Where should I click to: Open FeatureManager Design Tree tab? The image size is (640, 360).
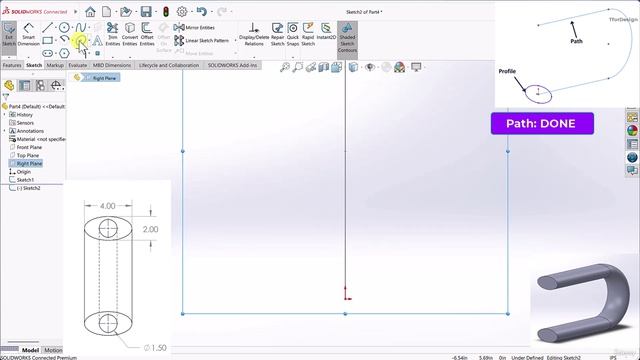tap(9, 85)
